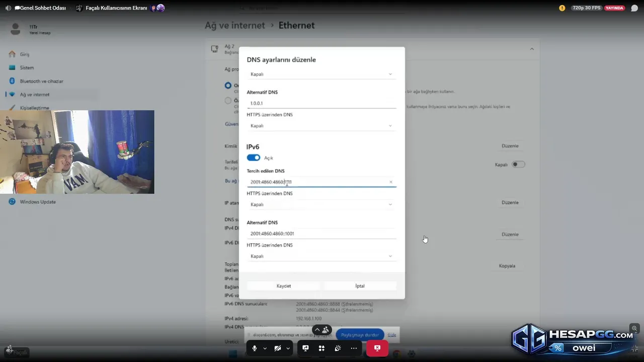Click the webcam video thumbnail
The image size is (644, 362).
(x=77, y=152)
